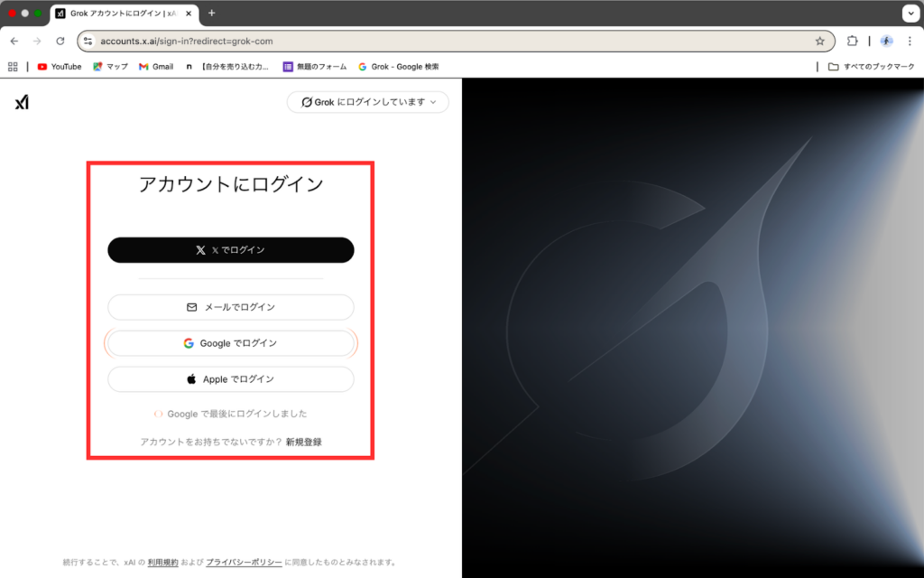924x578 pixels.
Task: Click the browser profile avatar icon
Action: [886, 41]
